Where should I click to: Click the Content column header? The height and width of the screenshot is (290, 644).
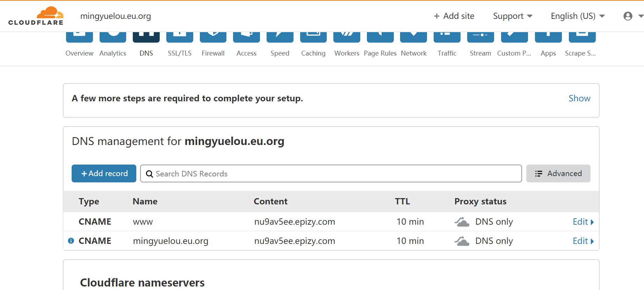click(270, 201)
